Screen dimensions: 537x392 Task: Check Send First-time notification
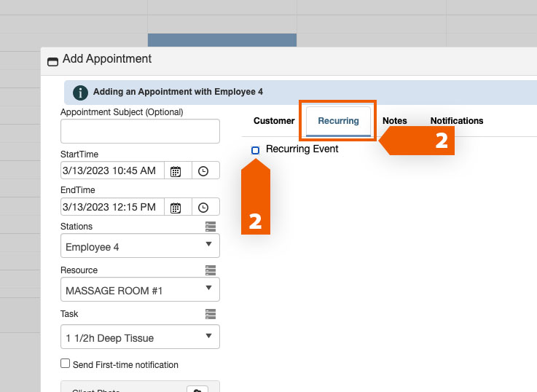click(66, 364)
